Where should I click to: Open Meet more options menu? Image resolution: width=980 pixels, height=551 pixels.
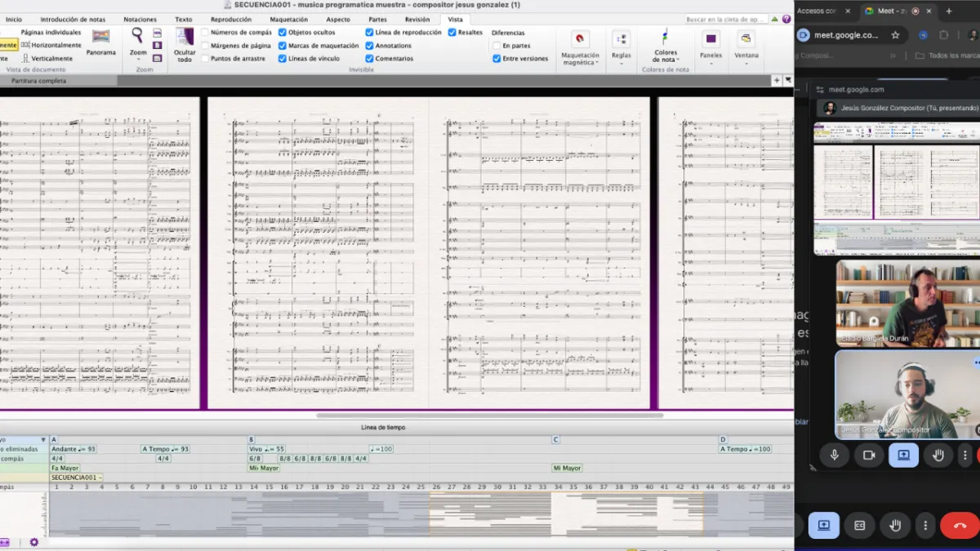pyautogui.click(x=925, y=526)
